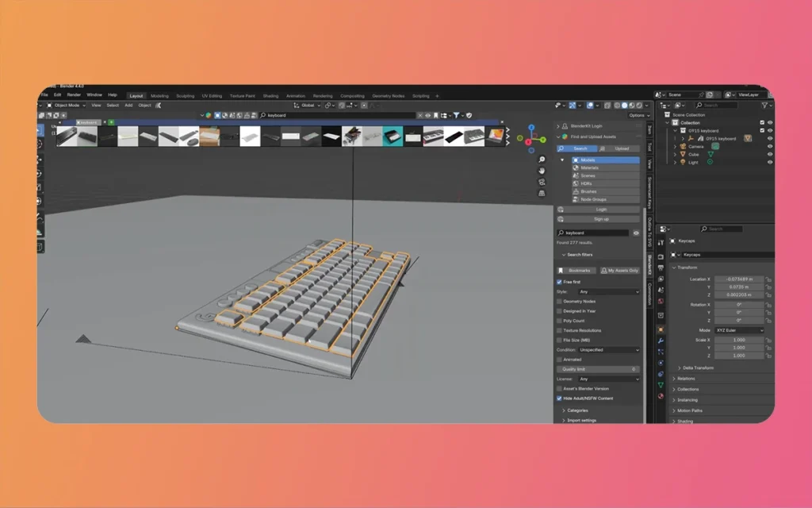This screenshot has height=508, width=812.
Task: Open the Tool settings tab in Properties
Action: (x=661, y=242)
